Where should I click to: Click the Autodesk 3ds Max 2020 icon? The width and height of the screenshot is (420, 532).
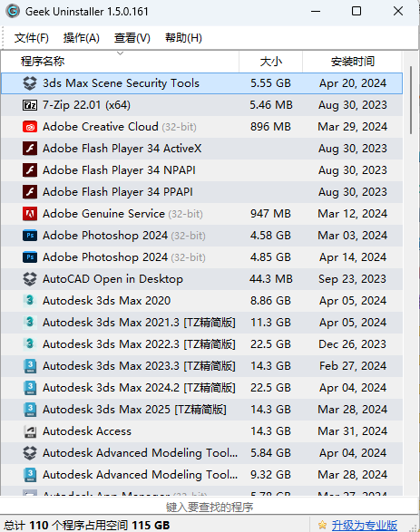point(30,301)
